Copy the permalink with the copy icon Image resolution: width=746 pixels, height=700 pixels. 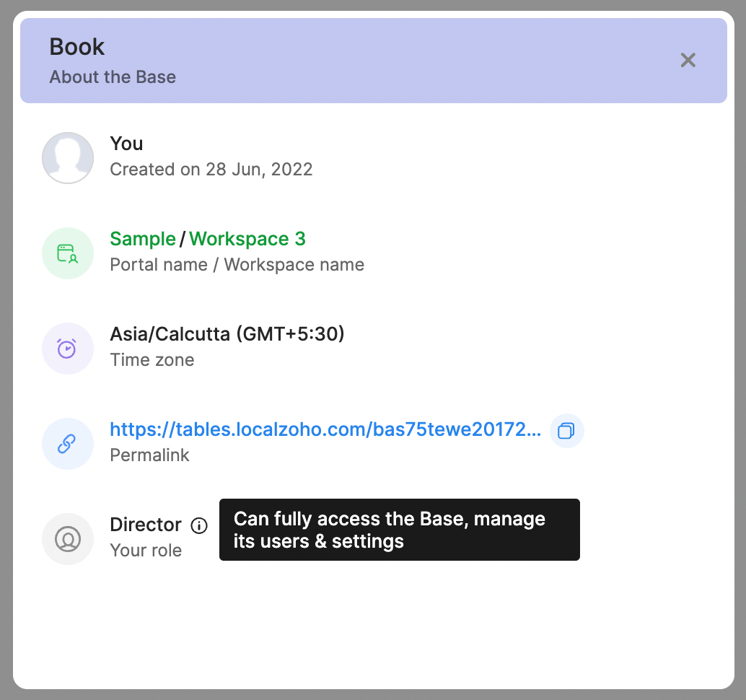tap(566, 431)
